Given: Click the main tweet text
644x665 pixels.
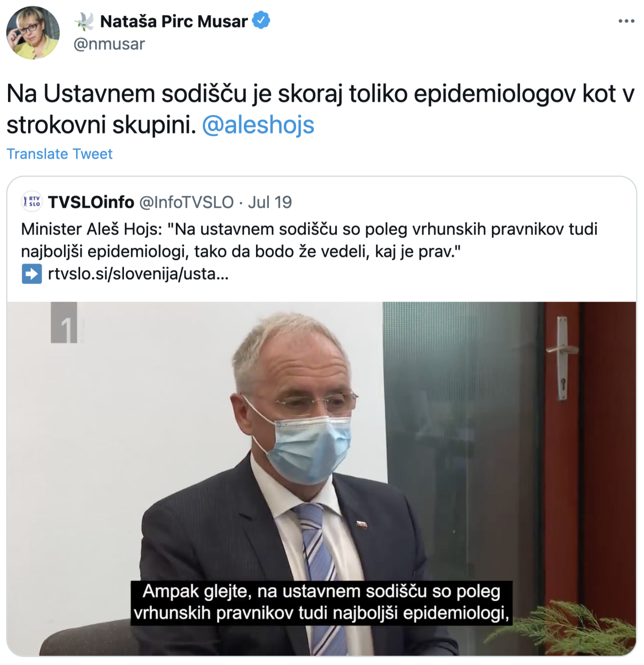Looking at the screenshot, I should pos(320,109).
